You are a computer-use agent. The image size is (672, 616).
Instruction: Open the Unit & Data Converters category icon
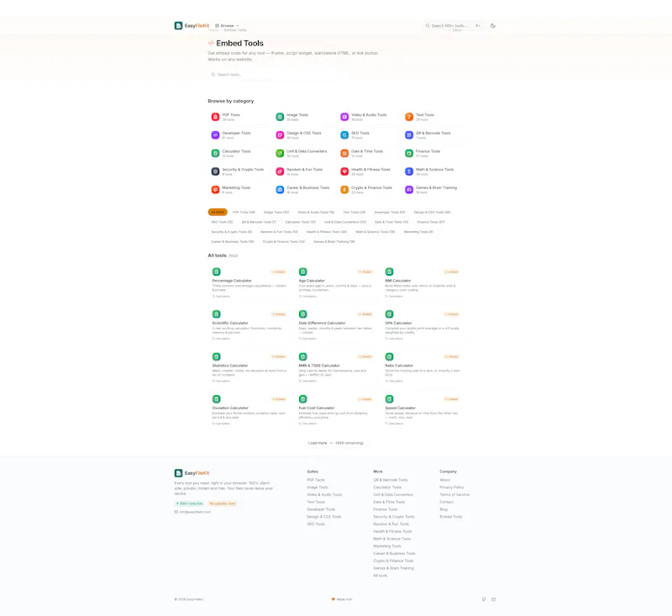coord(280,153)
